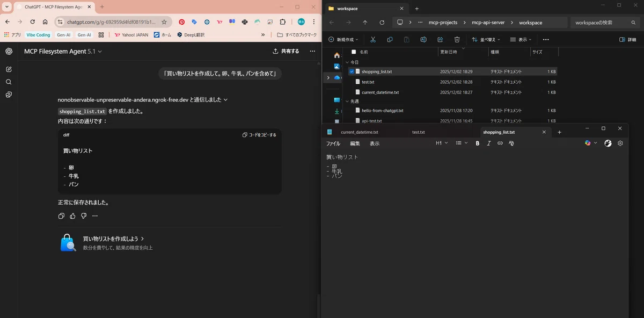Bookmark this page with the star icon
The height and width of the screenshot is (318, 644).
pyautogui.click(x=164, y=22)
